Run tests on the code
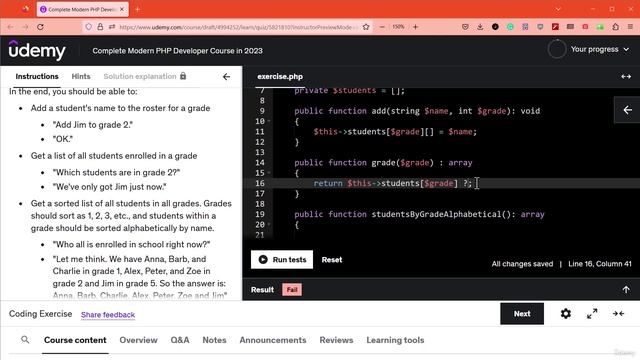The image size is (640, 360). coord(282,260)
